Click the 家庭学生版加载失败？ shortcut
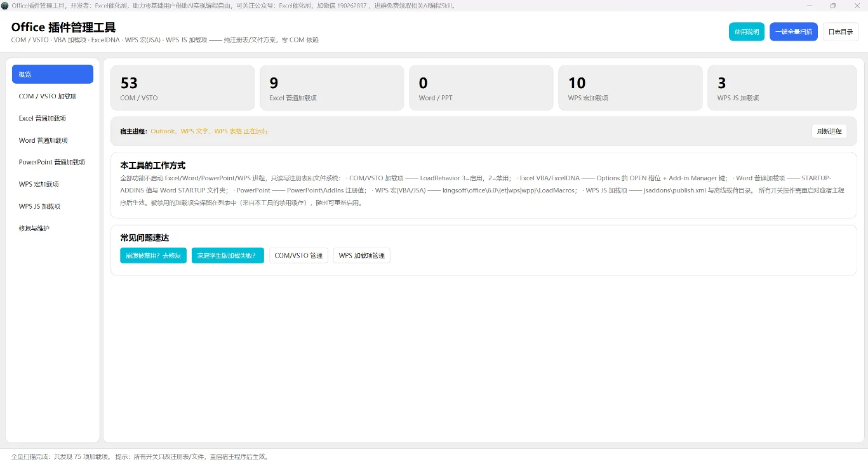 [x=227, y=256]
